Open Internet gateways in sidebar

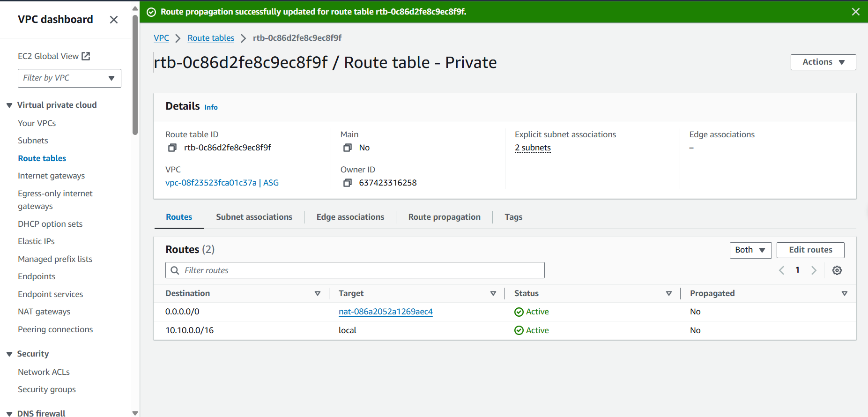pos(52,176)
